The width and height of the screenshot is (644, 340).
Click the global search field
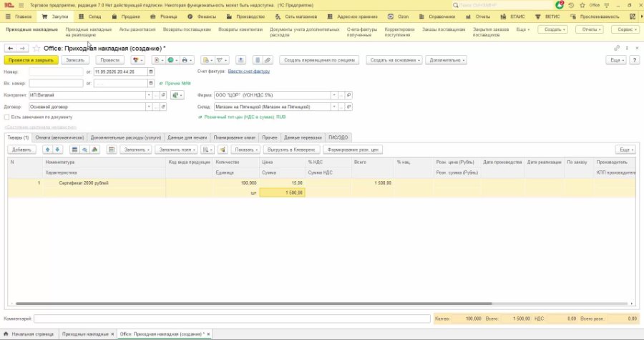[502, 5]
